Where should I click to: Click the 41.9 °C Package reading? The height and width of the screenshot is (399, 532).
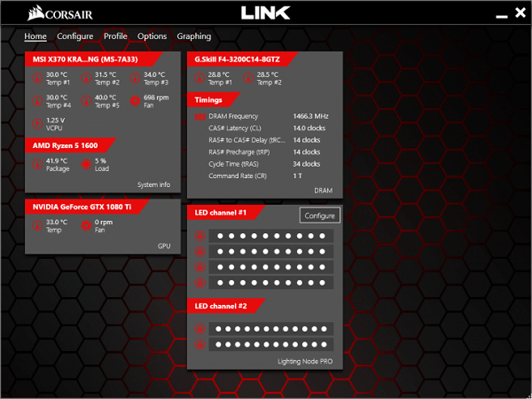[x=57, y=160]
